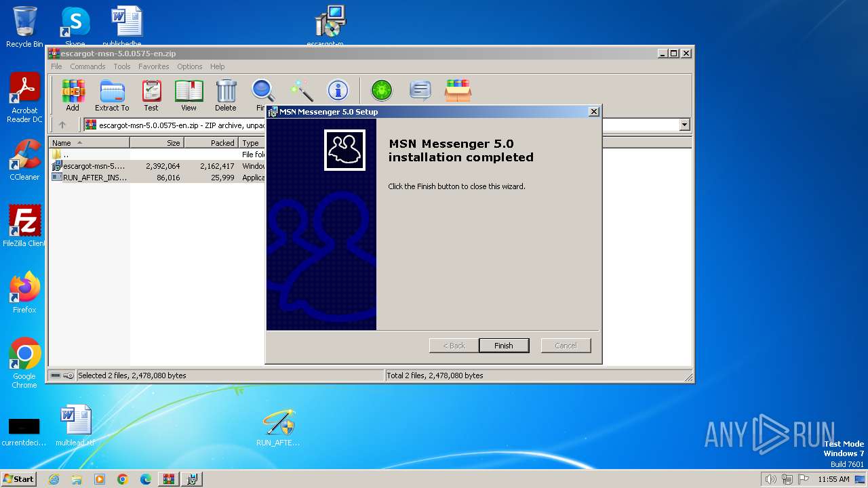Image resolution: width=868 pixels, height=488 pixels.
Task: Open Favorites menu in WinRAR
Action: [x=154, y=66]
